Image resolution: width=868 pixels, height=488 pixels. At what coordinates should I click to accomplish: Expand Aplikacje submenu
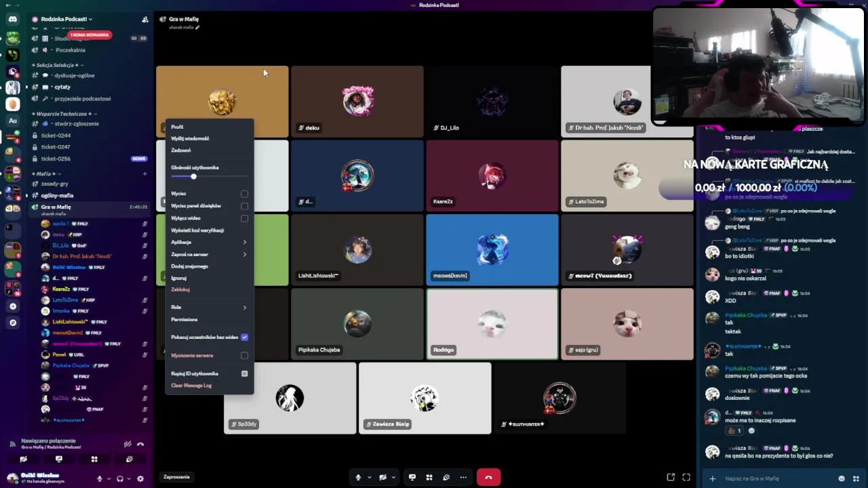click(x=209, y=242)
